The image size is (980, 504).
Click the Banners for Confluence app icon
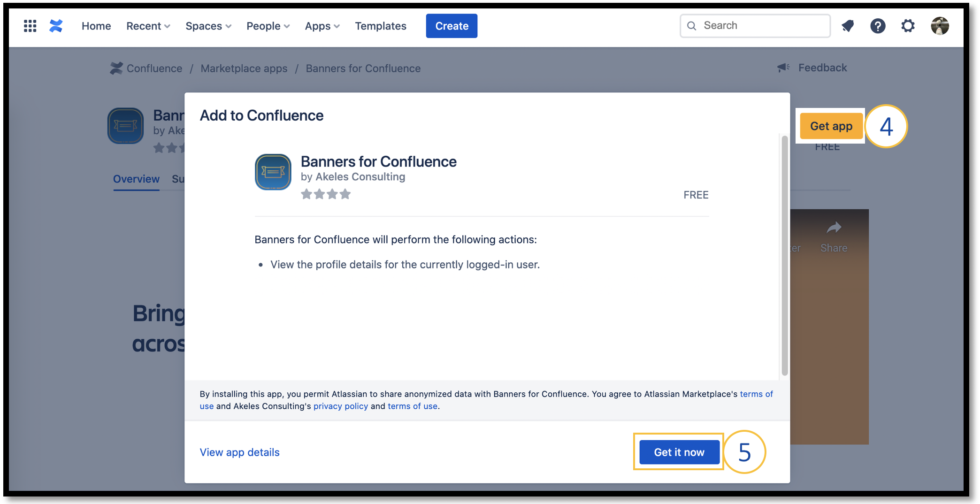point(273,172)
